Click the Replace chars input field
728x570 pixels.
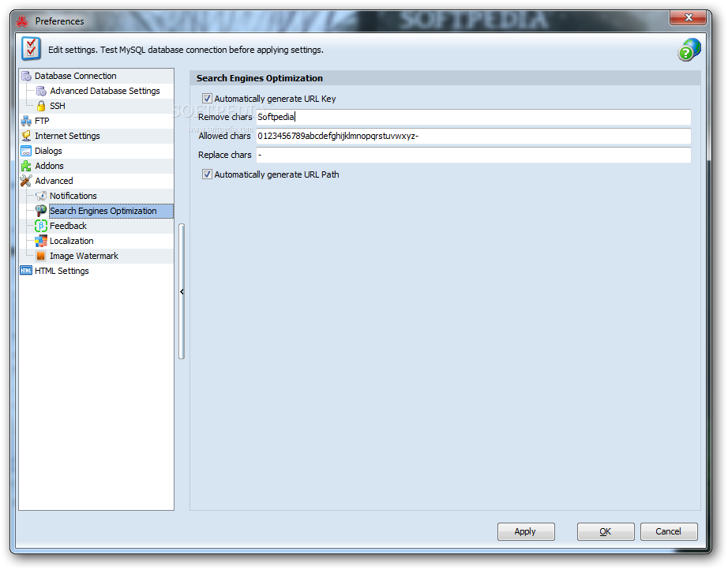[474, 155]
